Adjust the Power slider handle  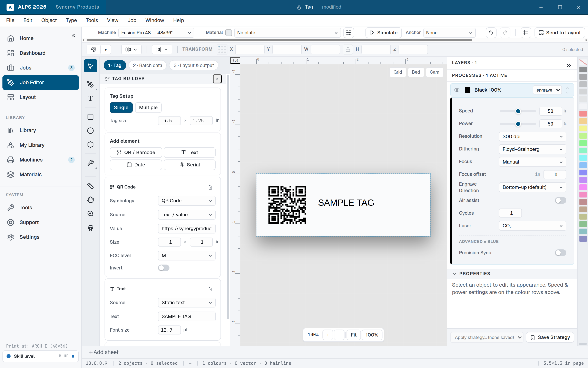[518, 124]
